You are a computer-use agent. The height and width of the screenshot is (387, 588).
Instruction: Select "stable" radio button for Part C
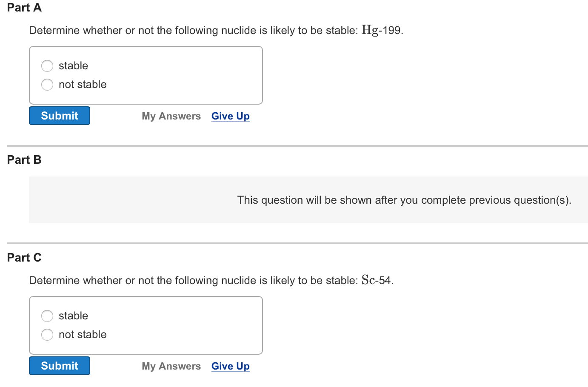[x=47, y=316]
